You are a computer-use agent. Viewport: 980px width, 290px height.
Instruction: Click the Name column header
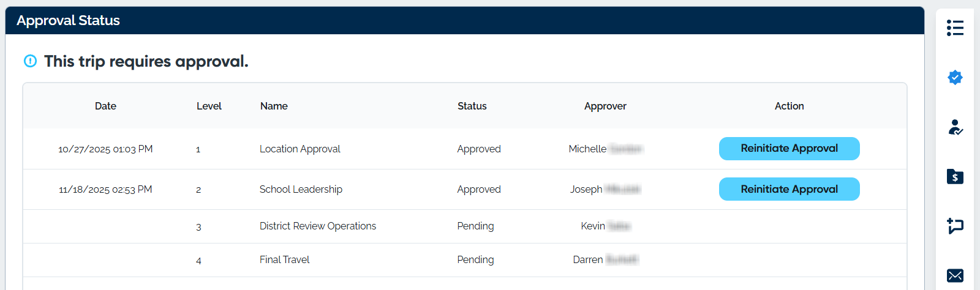(274, 106)
